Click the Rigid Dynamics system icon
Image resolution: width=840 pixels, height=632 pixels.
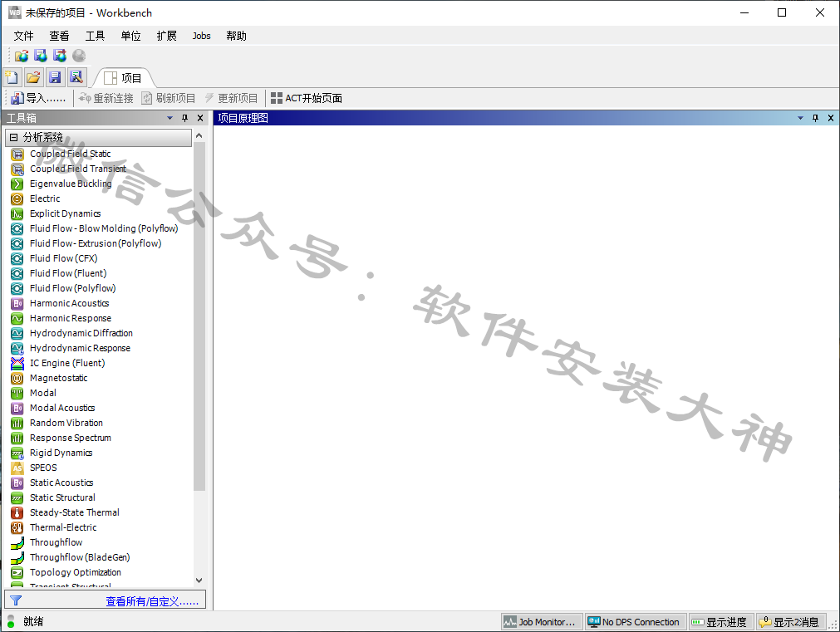(x=17, y=453)
